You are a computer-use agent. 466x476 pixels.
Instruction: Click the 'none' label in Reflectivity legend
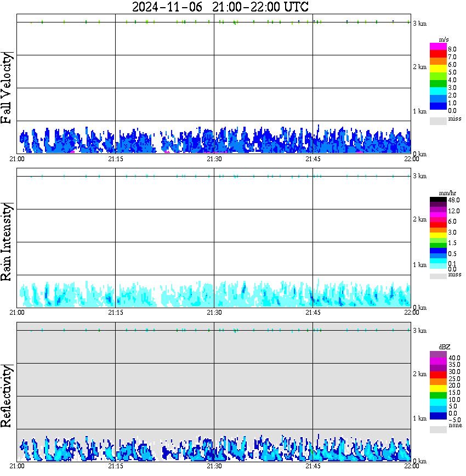pyautogui.click(x=455, y=426)
